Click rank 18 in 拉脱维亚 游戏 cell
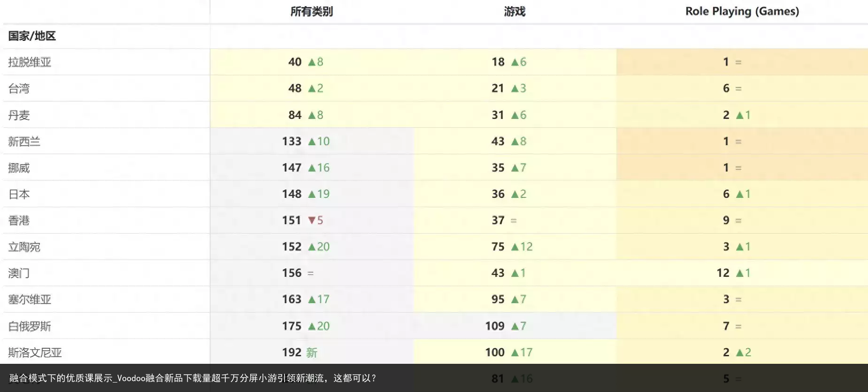This screenshot has width=868, height=392. tap(498, 62)
